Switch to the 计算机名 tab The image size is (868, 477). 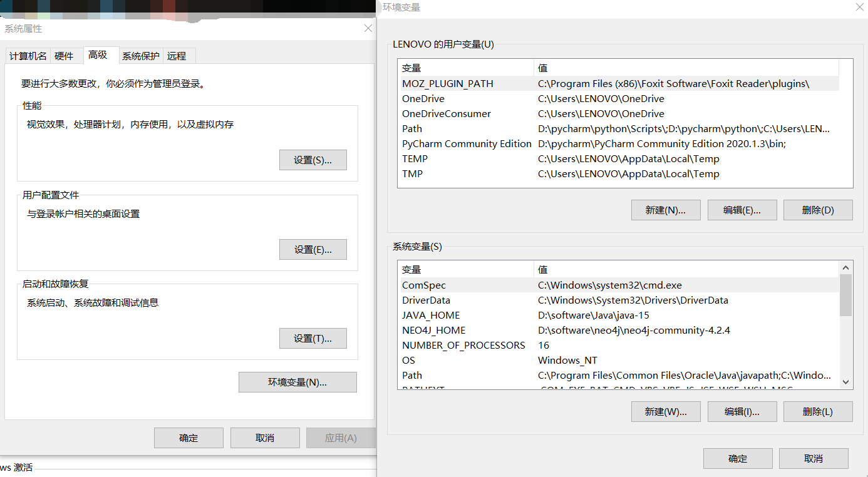[28, 56]
